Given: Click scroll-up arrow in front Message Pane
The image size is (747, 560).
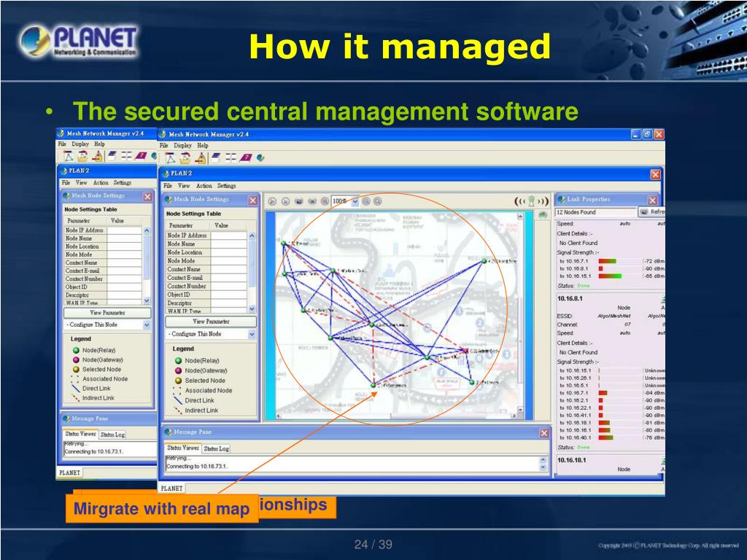Looking at the screenshot, I should (543, 461).
